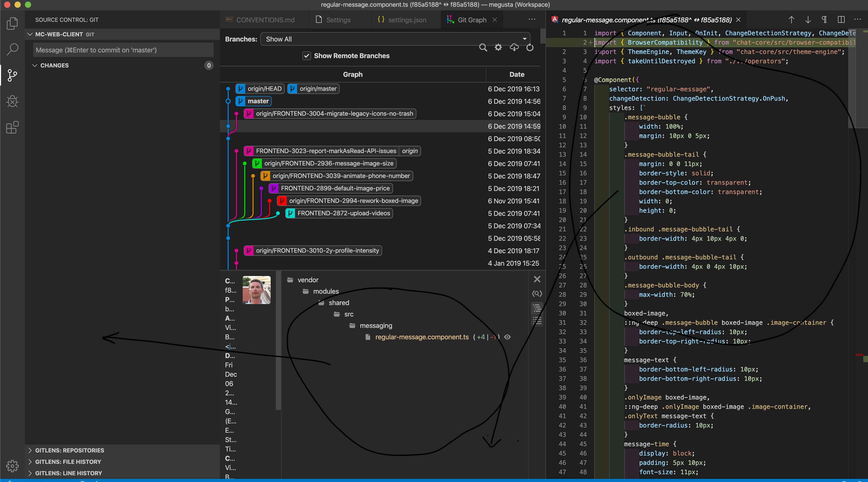Switch to the settings.json tab

pos(407,20)
